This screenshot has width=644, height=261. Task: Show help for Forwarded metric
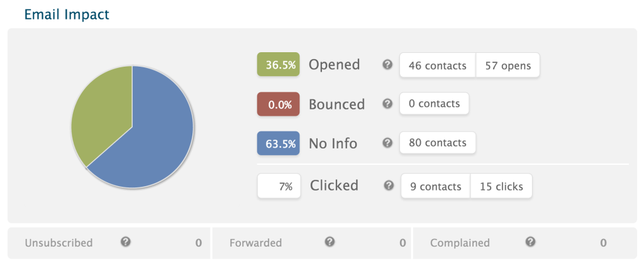(x=330, y=242)
